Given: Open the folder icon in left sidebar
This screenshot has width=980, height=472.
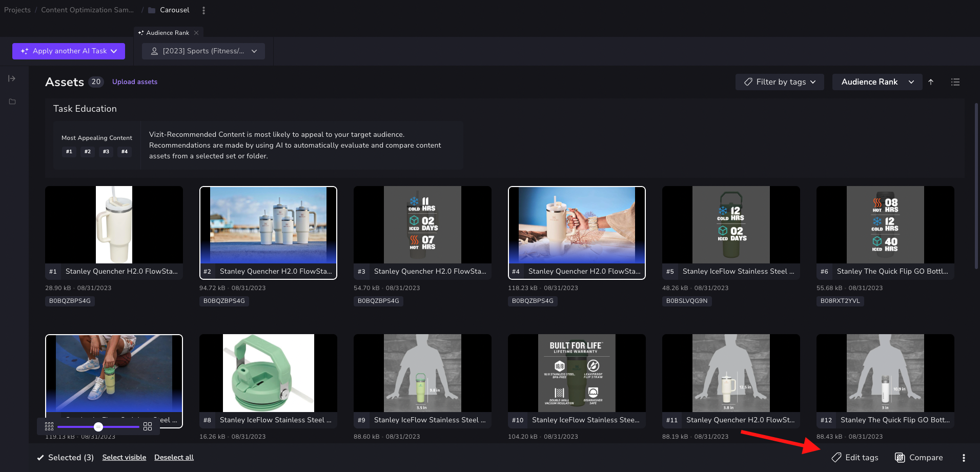Looking at the screenshot, I should 12,101.
